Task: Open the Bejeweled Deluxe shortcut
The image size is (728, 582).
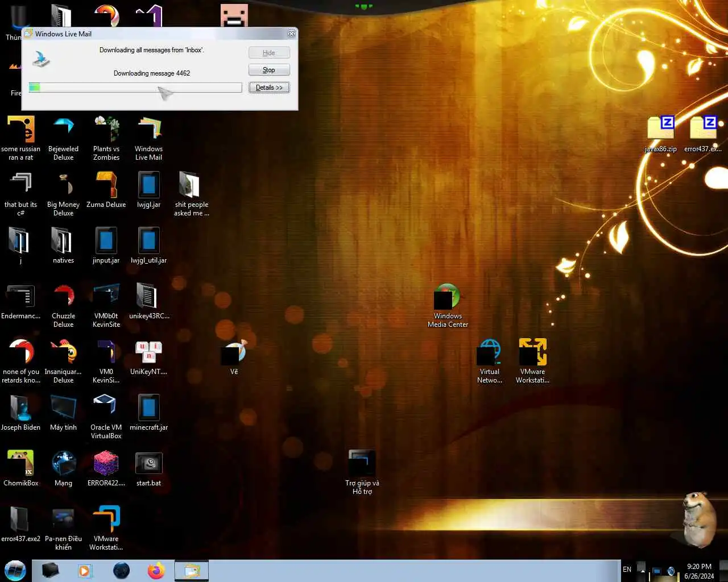Action: pos(63,138)
